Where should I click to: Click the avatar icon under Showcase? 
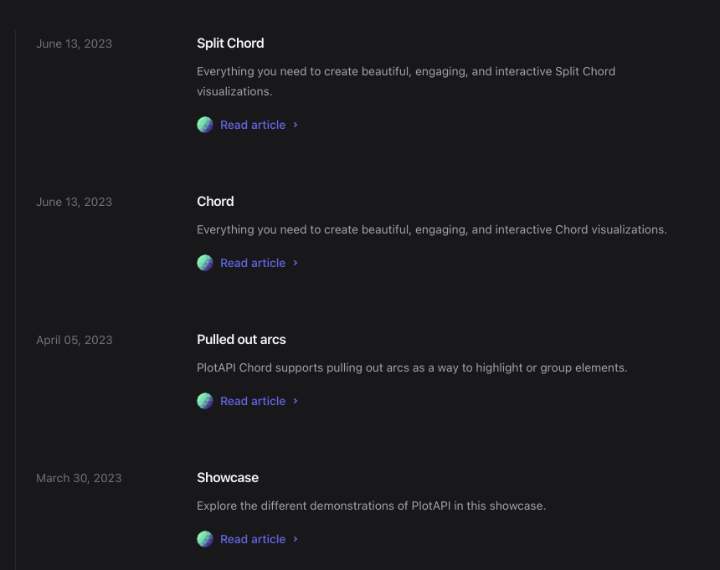pos(205,539)
